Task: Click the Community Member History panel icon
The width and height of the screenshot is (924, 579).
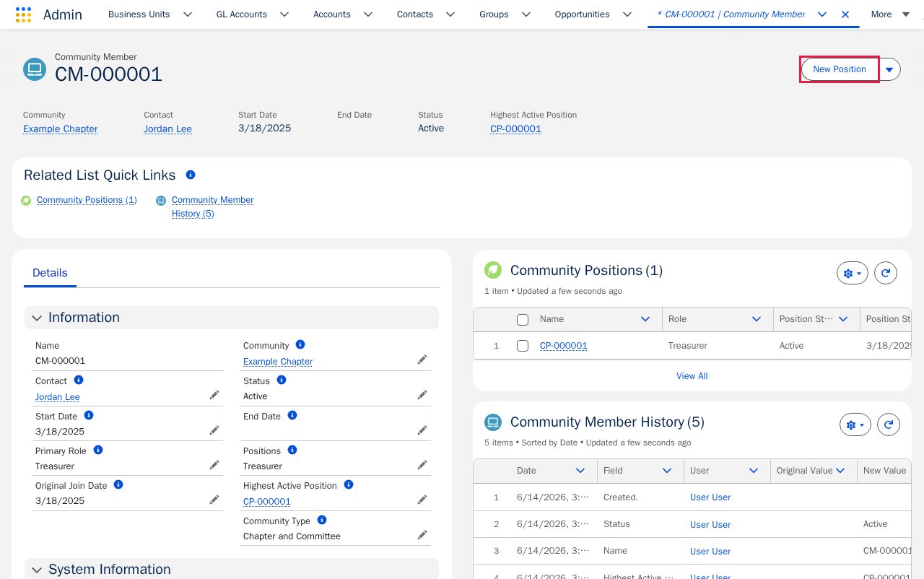Action: tap(493, 422)
